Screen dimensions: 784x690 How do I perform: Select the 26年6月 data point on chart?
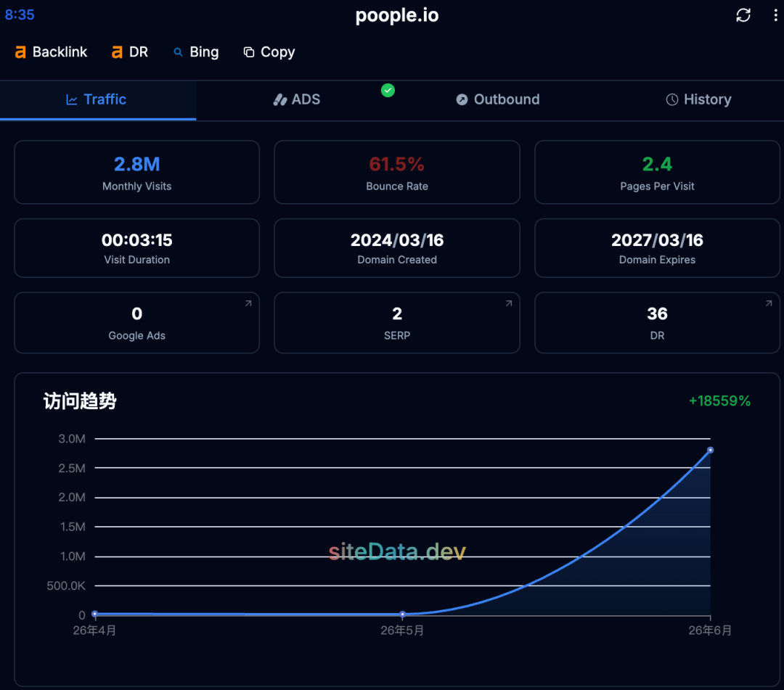pos(710,450)
